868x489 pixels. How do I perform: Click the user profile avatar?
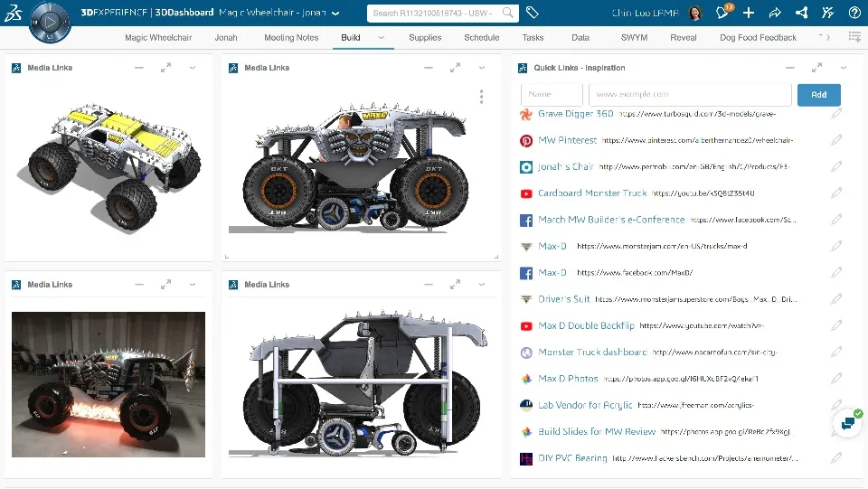coord(696,13)
